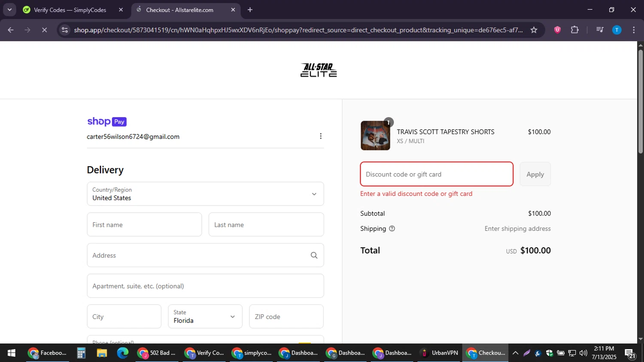
Task: Open the Calculator from taskbar
Action: click(81, 353)
